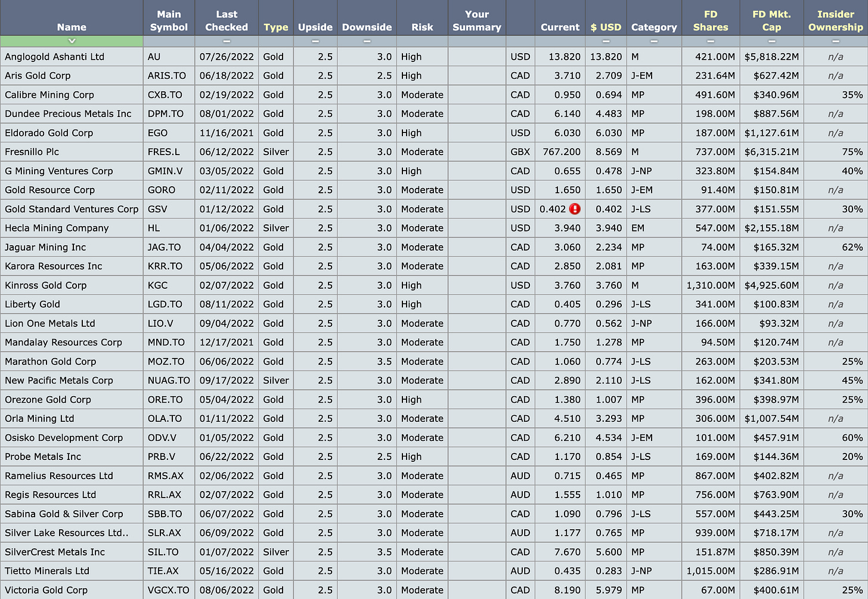Screen dimensions: 868x599
Task: Click the filter icon under the $ USD column
Action: [x=606, y=41]
